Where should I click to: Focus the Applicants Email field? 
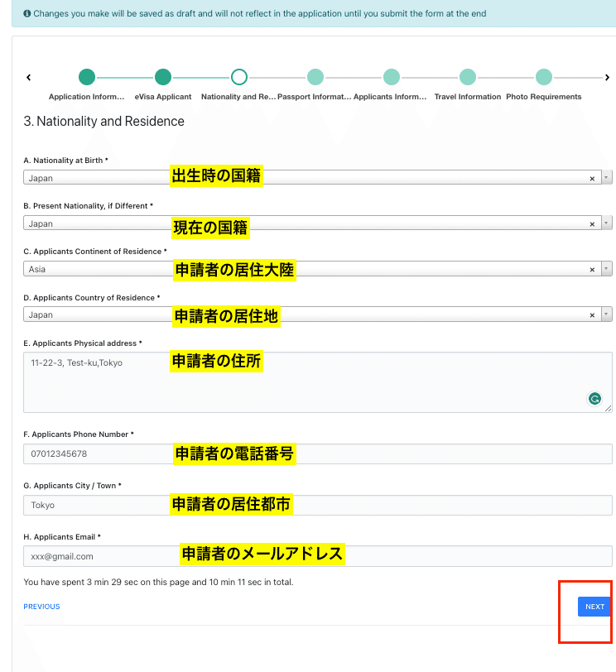click(x=318, y=556)
